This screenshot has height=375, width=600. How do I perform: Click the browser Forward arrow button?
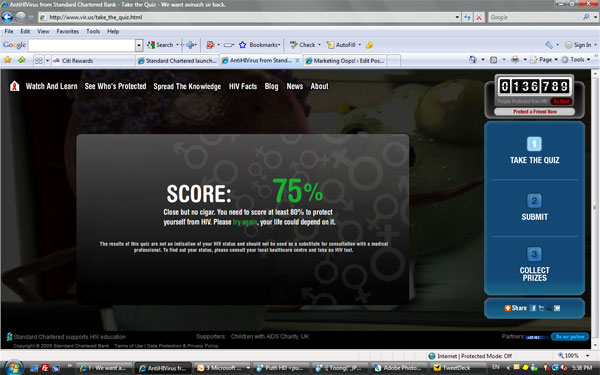pos(21,17)
